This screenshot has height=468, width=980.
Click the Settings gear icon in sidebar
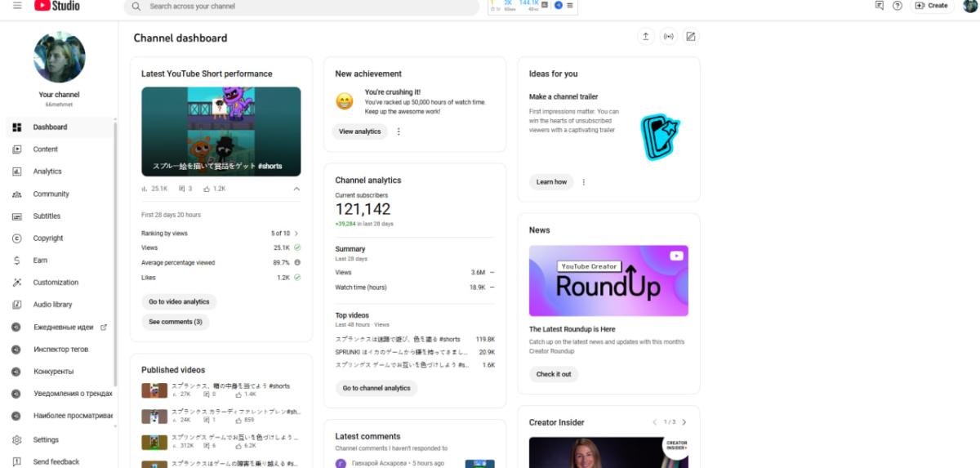[16, 439]
